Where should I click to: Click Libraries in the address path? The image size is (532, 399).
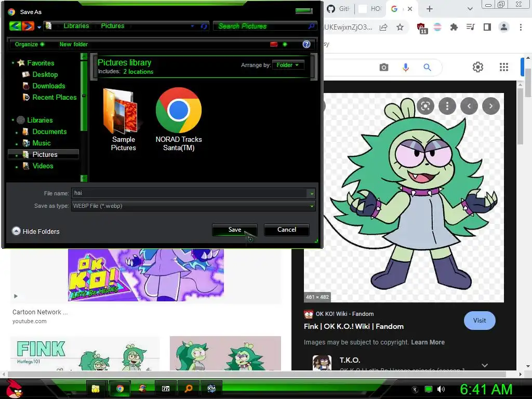[76, 26]
